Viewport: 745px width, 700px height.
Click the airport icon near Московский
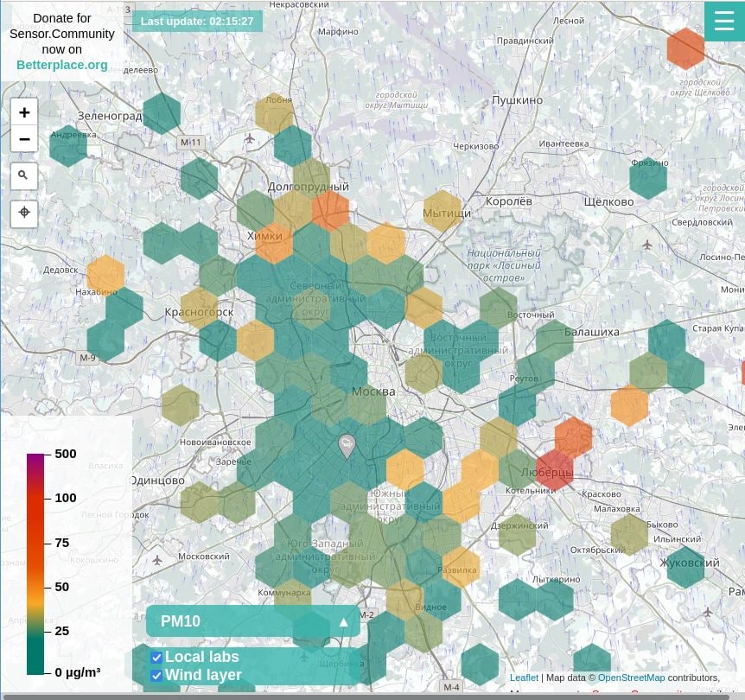(x=157, y=561)
